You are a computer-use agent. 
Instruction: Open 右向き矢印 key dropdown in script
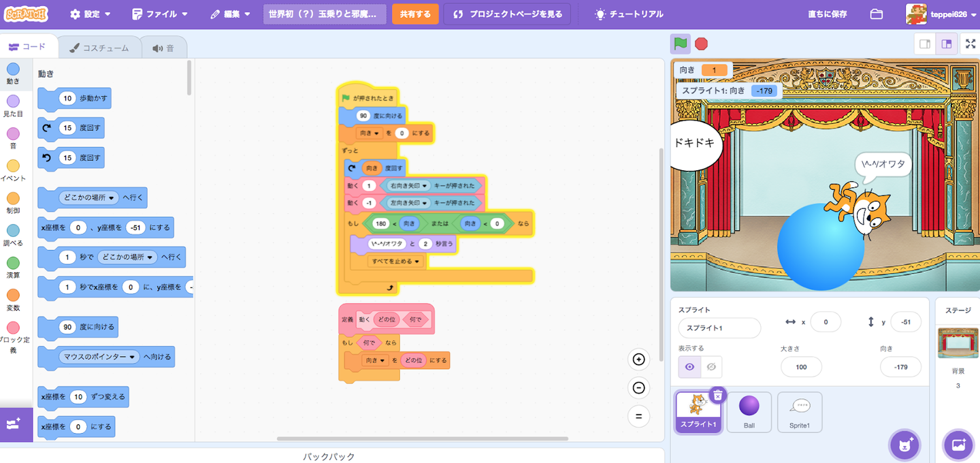(x=408, y=185)
